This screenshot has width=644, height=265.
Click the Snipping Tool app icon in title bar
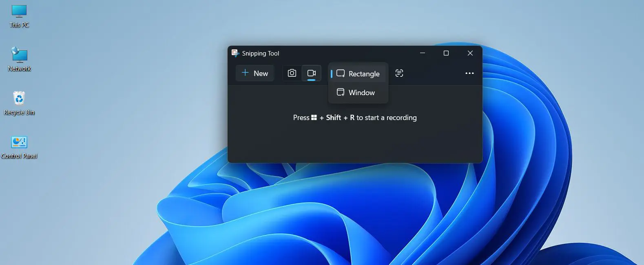[235, 53]
